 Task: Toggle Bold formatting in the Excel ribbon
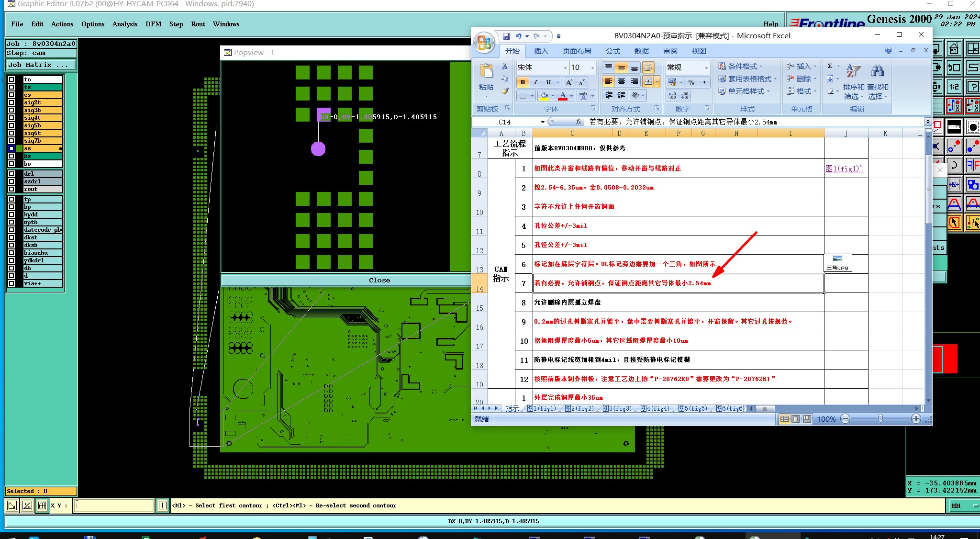[x=523, y=82]
